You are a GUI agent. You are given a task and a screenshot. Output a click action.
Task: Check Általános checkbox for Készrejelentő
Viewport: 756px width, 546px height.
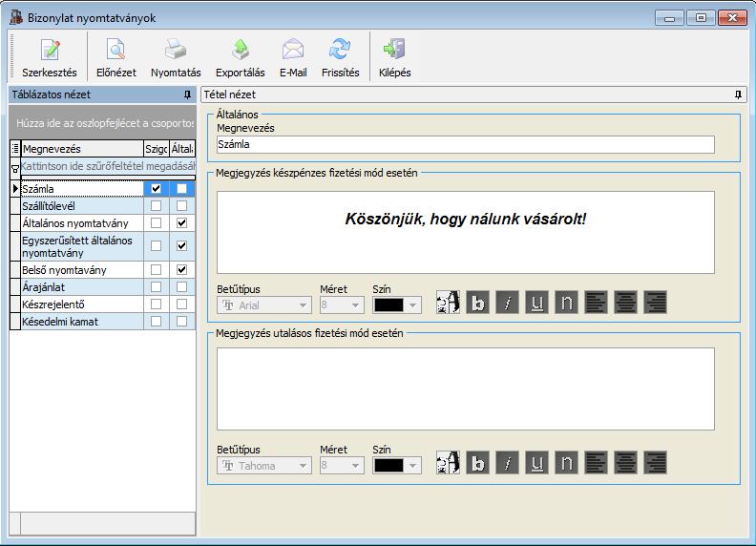point(181,304)
